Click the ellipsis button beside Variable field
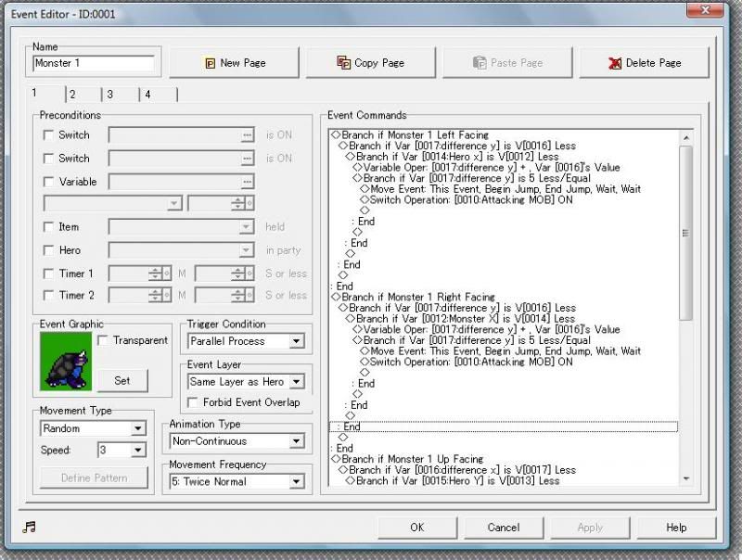This screenshot has width=742, height=560. point(246,182)
